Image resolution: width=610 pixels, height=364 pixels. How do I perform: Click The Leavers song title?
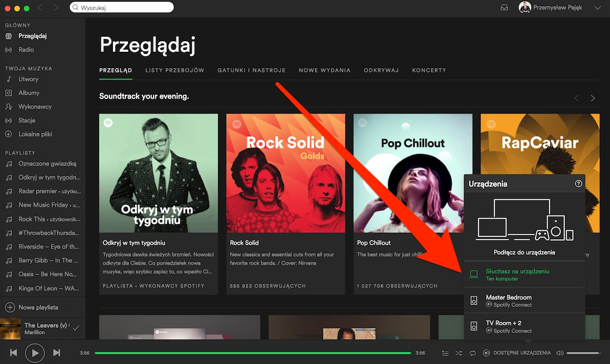(x=46, y=325)
